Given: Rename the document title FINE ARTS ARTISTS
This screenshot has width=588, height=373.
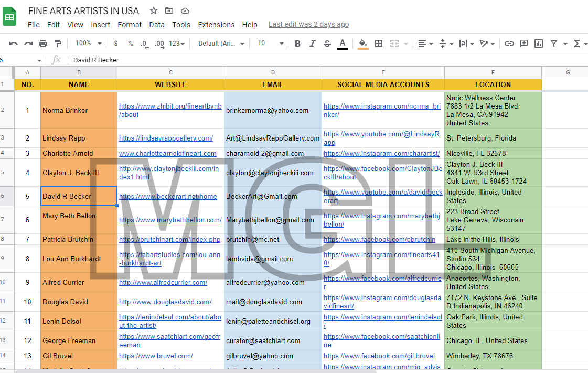Looking at the screenshot, I should 83,11.
